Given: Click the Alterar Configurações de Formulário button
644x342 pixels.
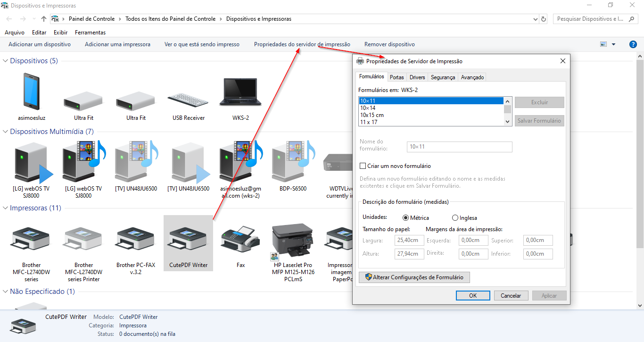Looking at the screenshot, I should point(414,277).
